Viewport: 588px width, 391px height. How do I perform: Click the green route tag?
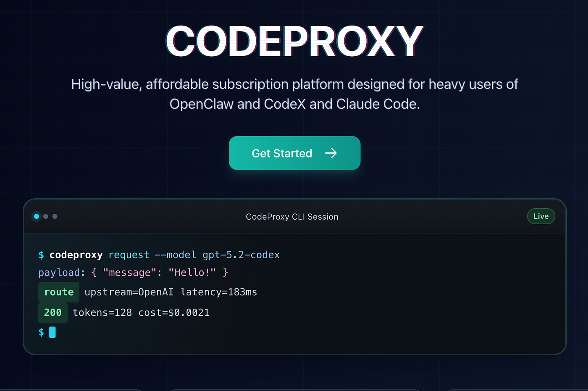tap(59, 292)
